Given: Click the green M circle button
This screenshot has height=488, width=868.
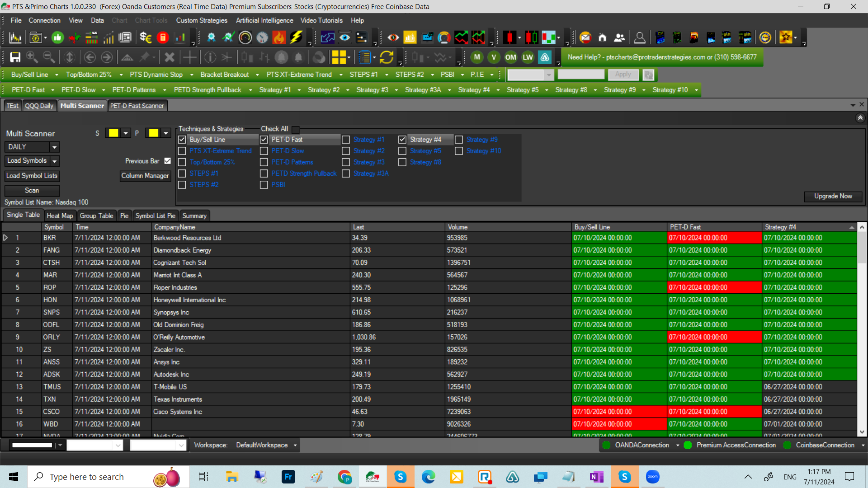Looking at the screenshot, I should click(x=477, y=57).
